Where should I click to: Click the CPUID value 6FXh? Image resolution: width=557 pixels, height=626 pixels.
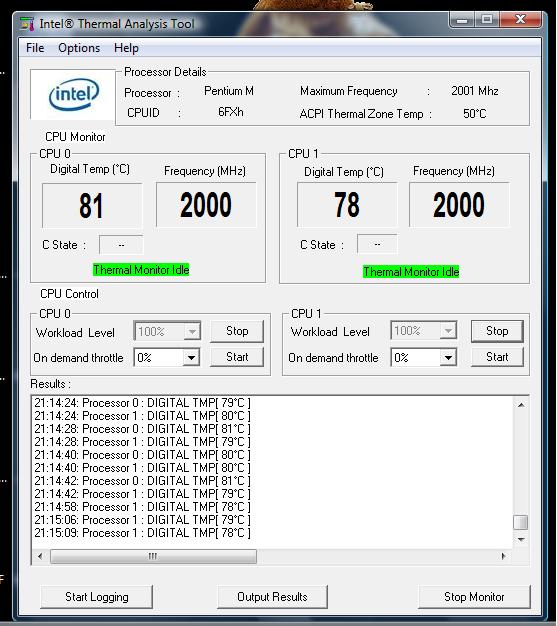click(x=230, y=112)
